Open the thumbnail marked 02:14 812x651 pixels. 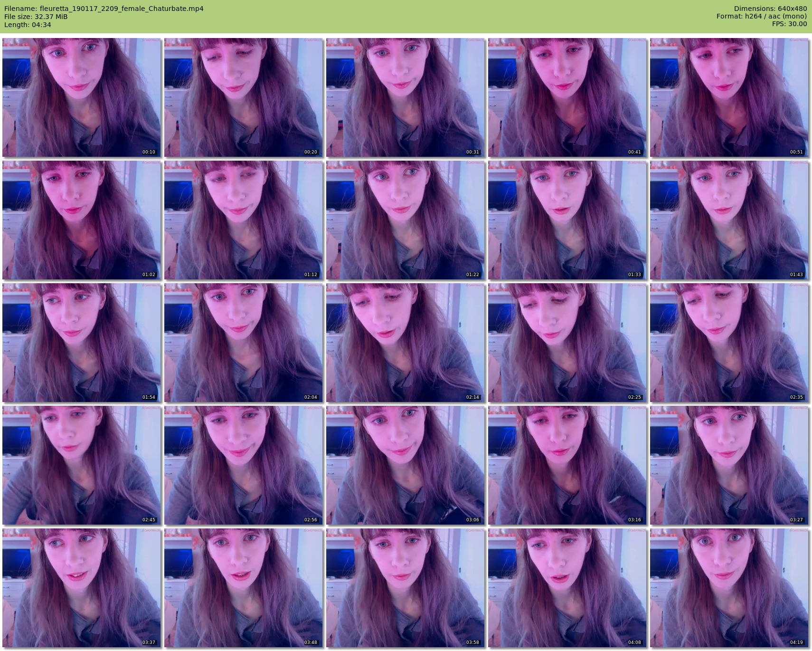click(x=405, y=343)
